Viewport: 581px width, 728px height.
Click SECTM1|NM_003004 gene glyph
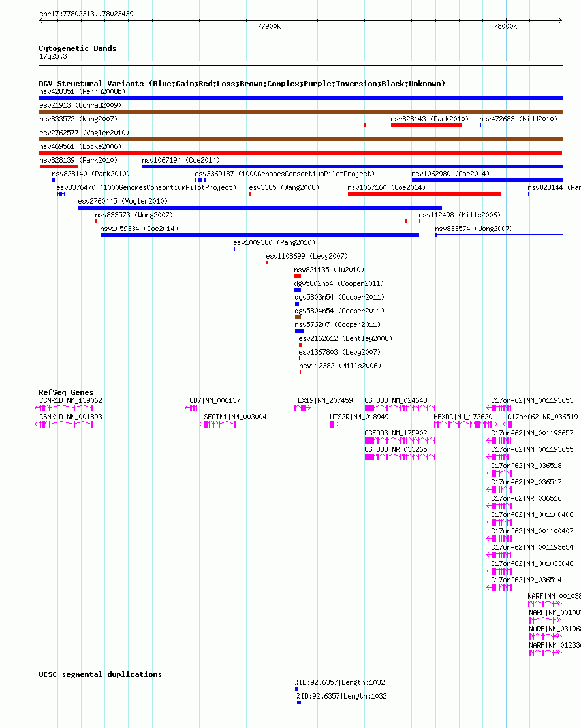(217, 424)
